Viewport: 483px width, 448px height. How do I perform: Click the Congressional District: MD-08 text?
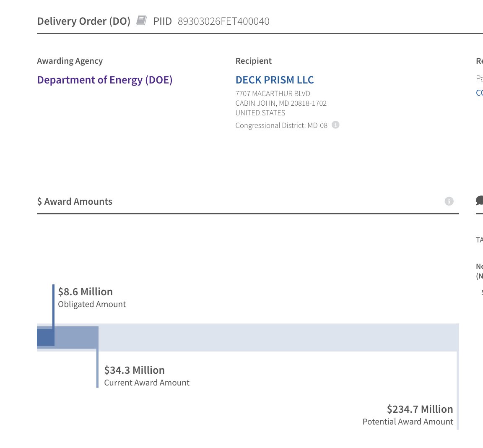[281, 125]
